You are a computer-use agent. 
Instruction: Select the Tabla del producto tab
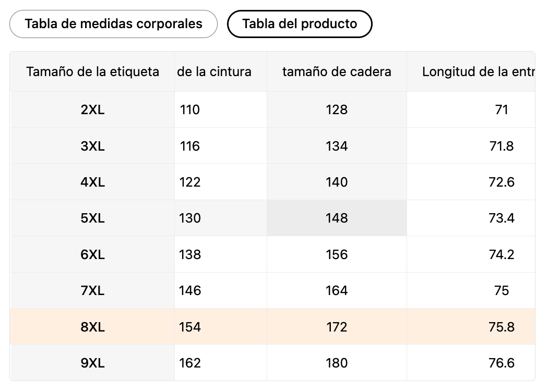click(x=300, y=24)
